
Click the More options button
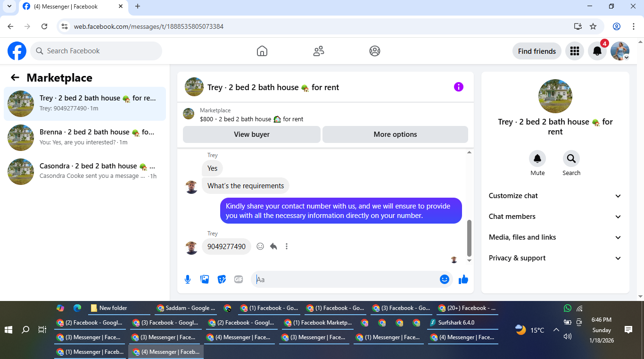click(395, 134)
